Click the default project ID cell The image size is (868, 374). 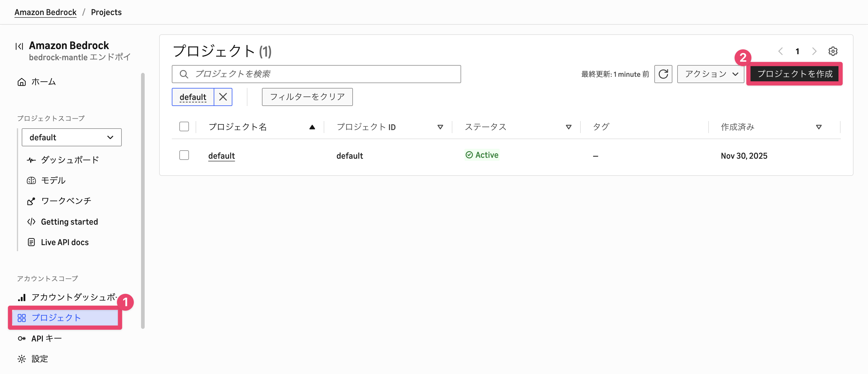[349, 156]
